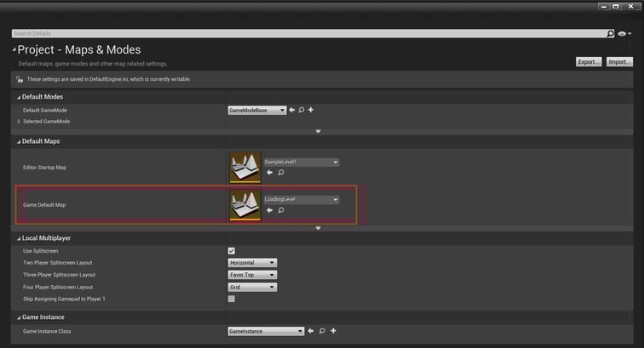The width and height of the screenshot is (644, 348).
Task: Open the LoadingLevel map dropdown
Action: (301, 199)
